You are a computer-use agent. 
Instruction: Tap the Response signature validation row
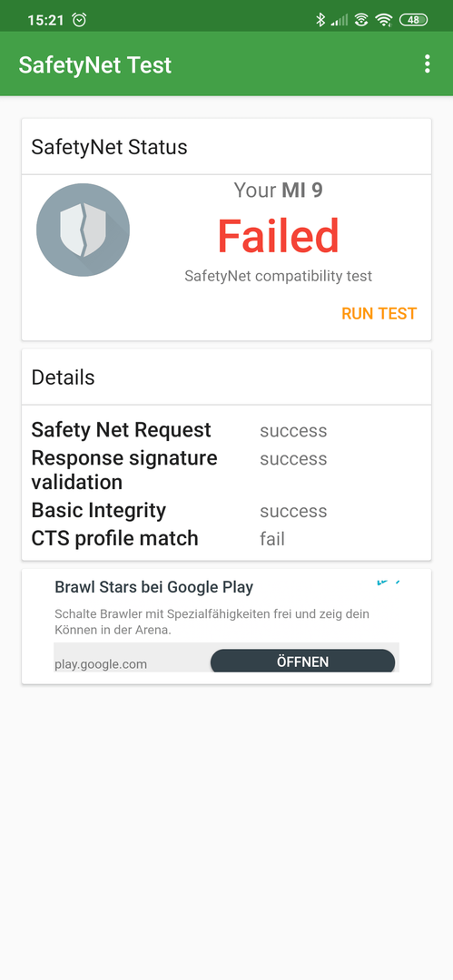227,470
